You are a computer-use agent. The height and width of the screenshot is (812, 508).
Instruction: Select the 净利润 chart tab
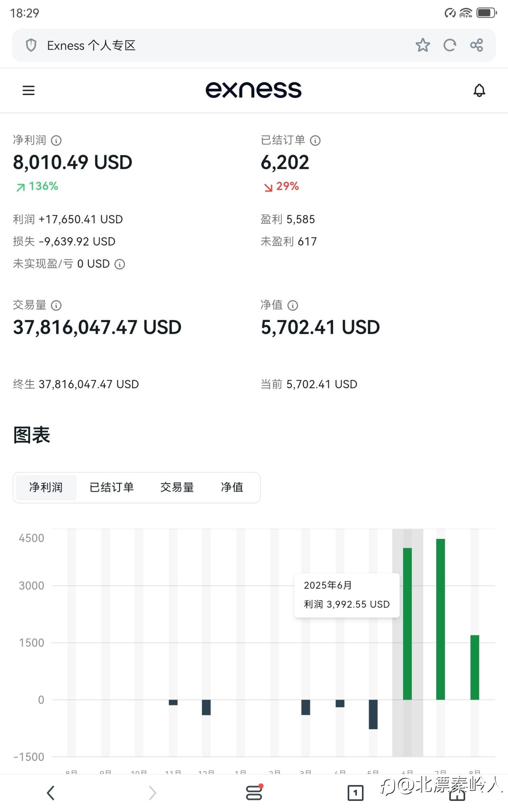(46, 487)
